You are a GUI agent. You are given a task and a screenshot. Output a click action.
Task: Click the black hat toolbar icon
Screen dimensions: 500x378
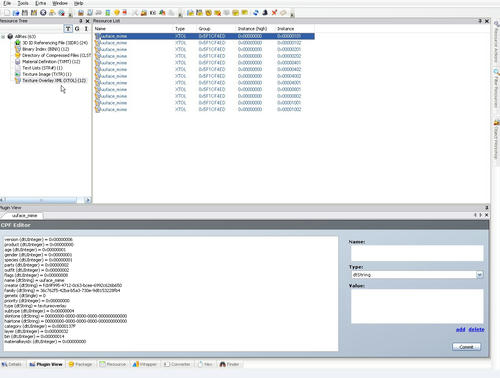pos(265,13)
